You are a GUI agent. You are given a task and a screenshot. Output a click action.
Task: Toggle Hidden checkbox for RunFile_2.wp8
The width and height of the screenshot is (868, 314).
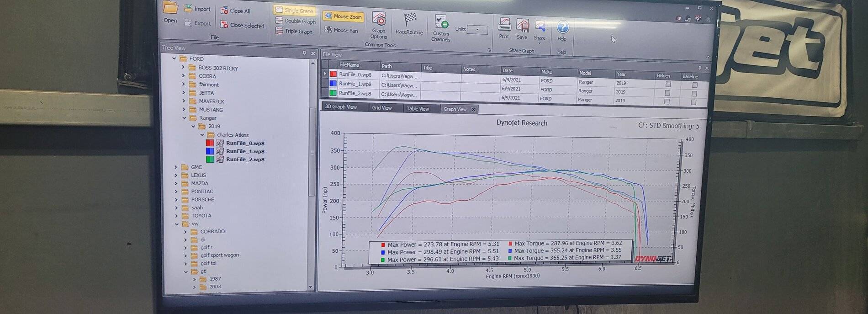pyautogui.click(x=667, y=101)
